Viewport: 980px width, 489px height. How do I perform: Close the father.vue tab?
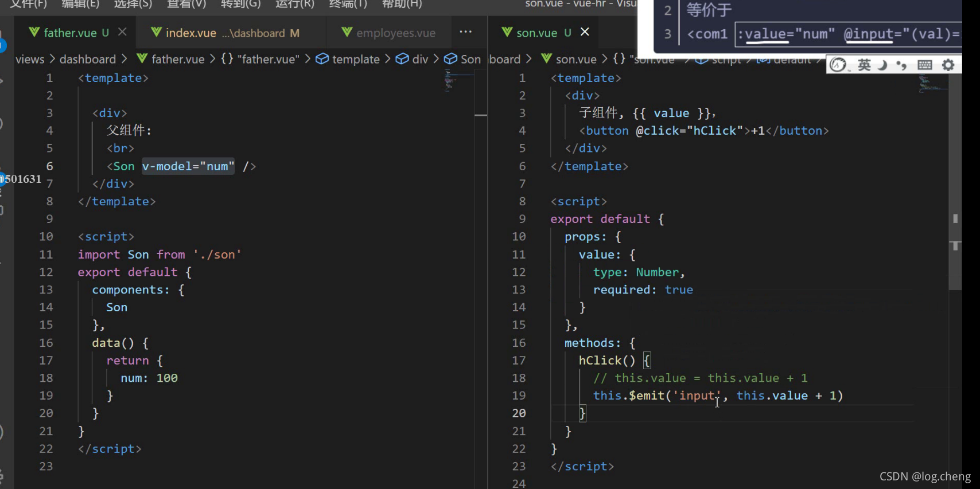pos(122,32)
